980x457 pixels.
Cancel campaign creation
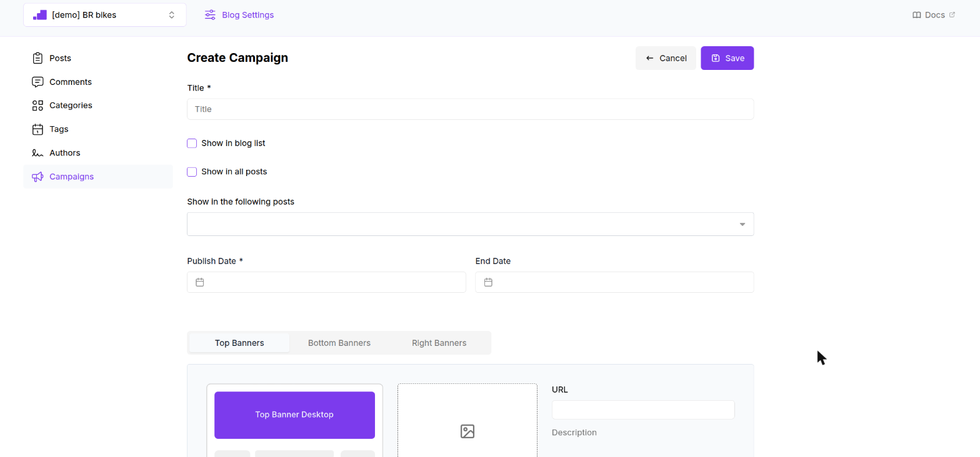pos(666,58)
